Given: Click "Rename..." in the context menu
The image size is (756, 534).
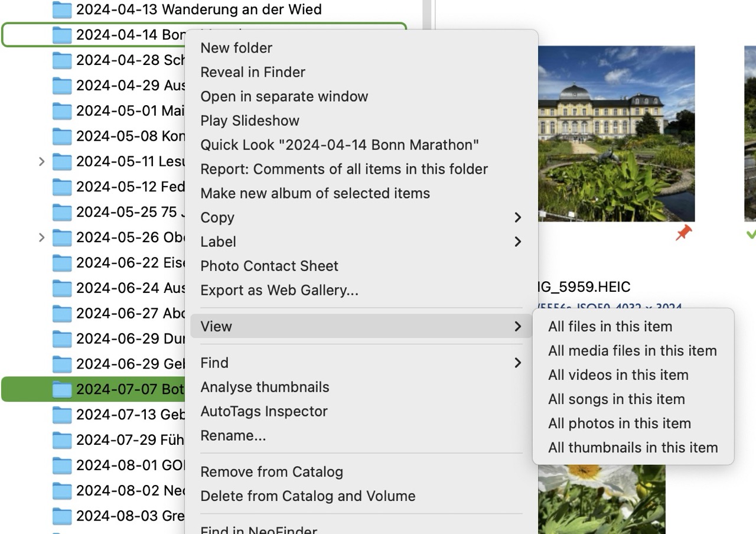Looking at the screenshot, I should tap(233, 435).
